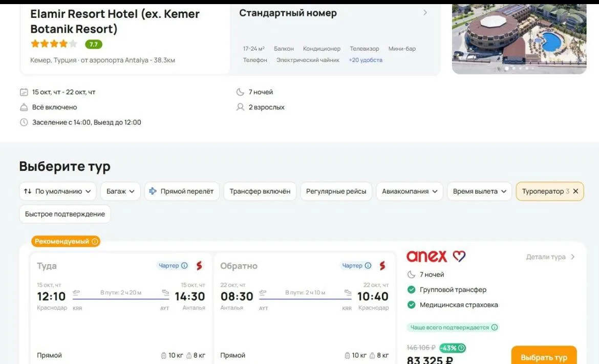Click the Медицинская страховка checkmark icon

click(x=412, y=305)
